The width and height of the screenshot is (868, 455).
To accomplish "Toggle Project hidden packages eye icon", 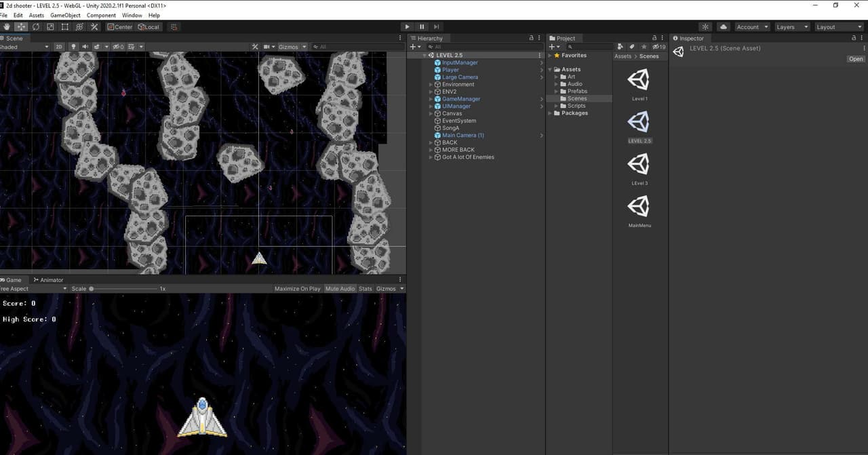I will 658,47.
